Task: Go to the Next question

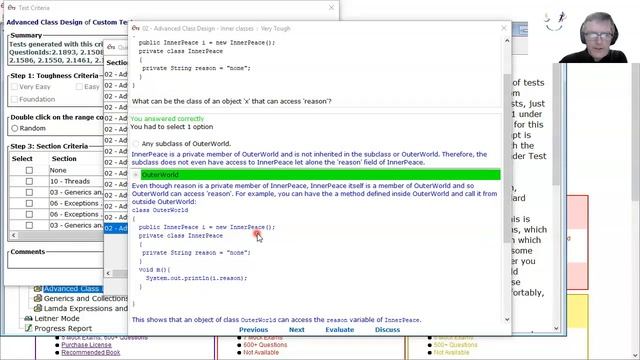Action: pos(297,330)
